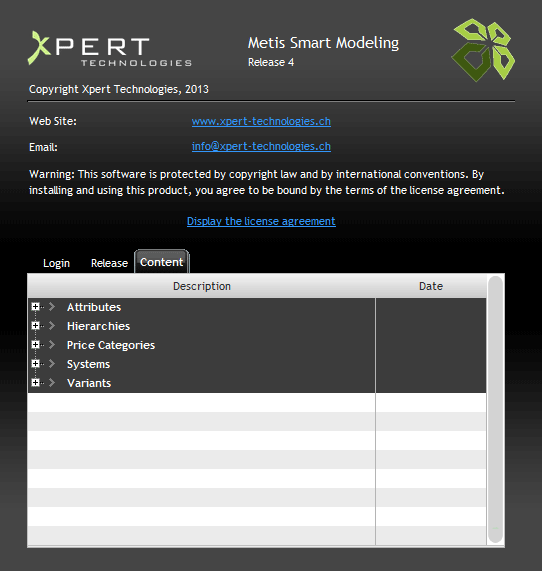Viewport: 542px width, 571px height.
Task: Click the arrow icon beside Attributes
Action: pos(52,307)
